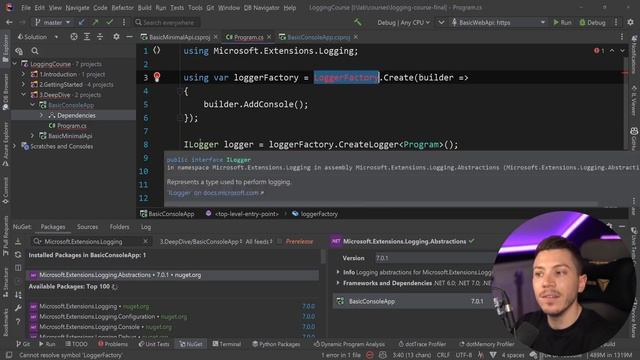Click the loggerFactory breadcrumb
The height and width of the screenshot is (360, 640).
tap(315, 213)
